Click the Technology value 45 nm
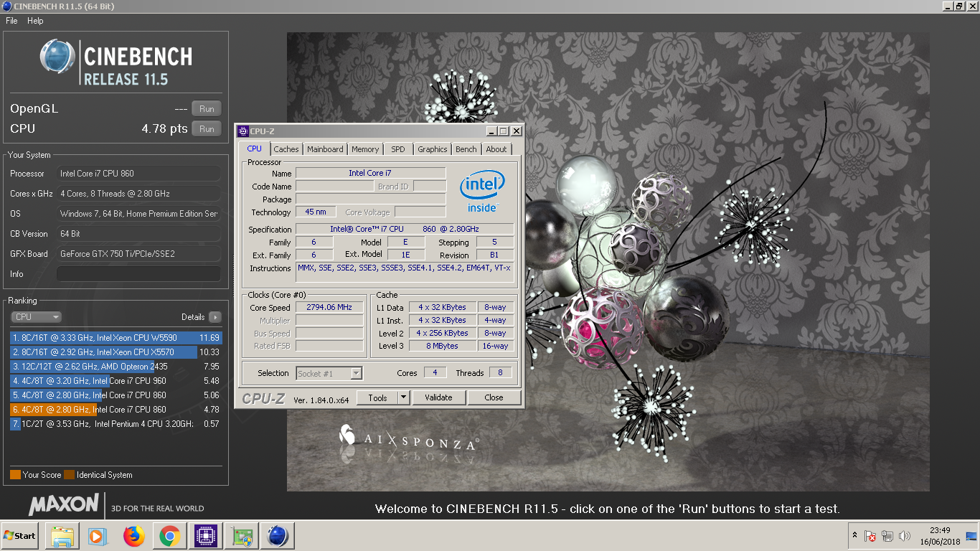The width and height of the screenshot is (980, 551). (x=316, y=212)
